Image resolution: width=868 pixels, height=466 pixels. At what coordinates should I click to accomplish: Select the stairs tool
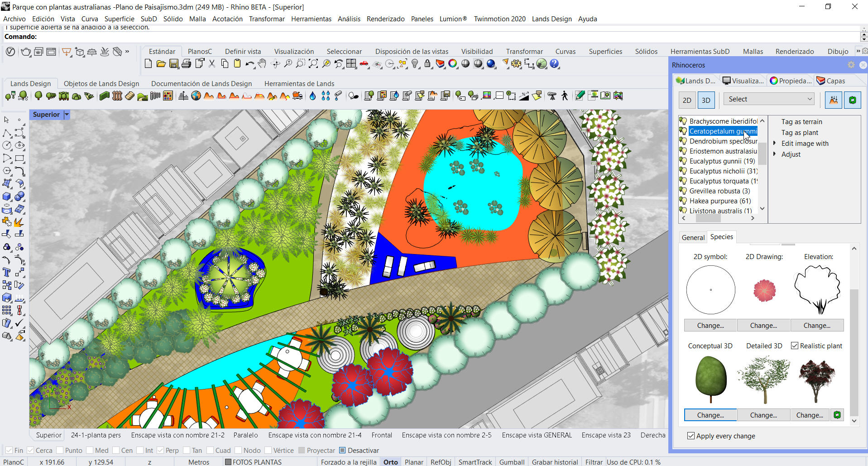(x=130, y=96)
